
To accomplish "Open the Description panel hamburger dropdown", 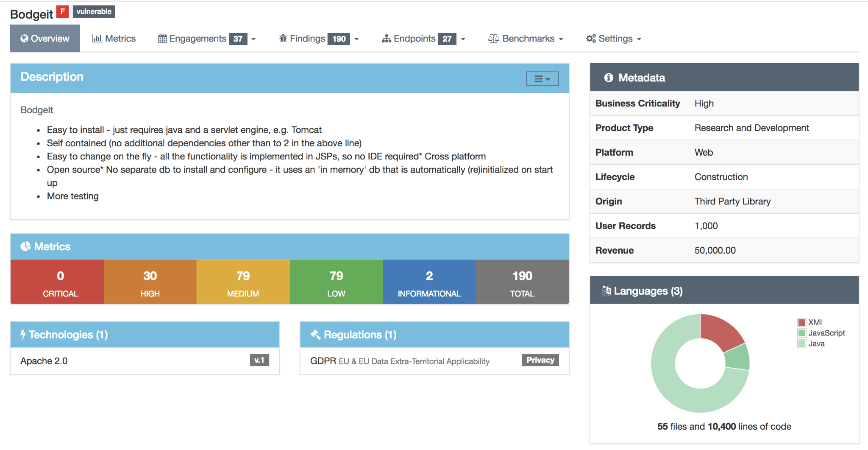I will 542,78.
